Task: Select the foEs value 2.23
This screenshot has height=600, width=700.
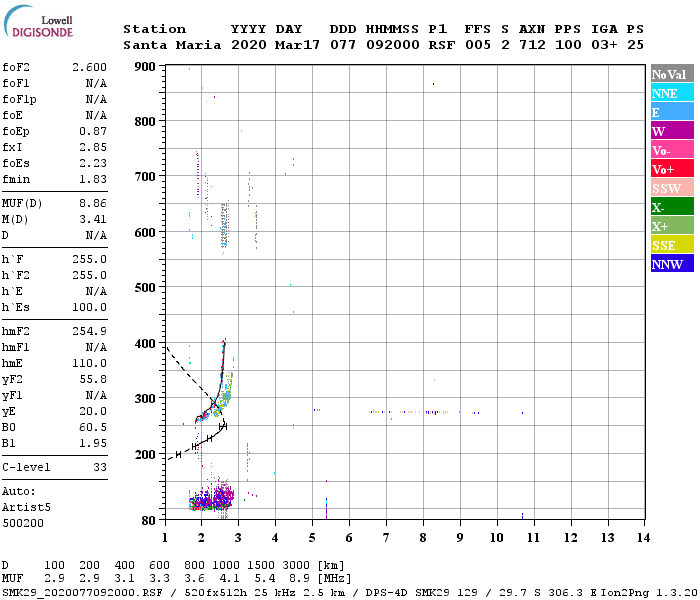Action: 93,163
